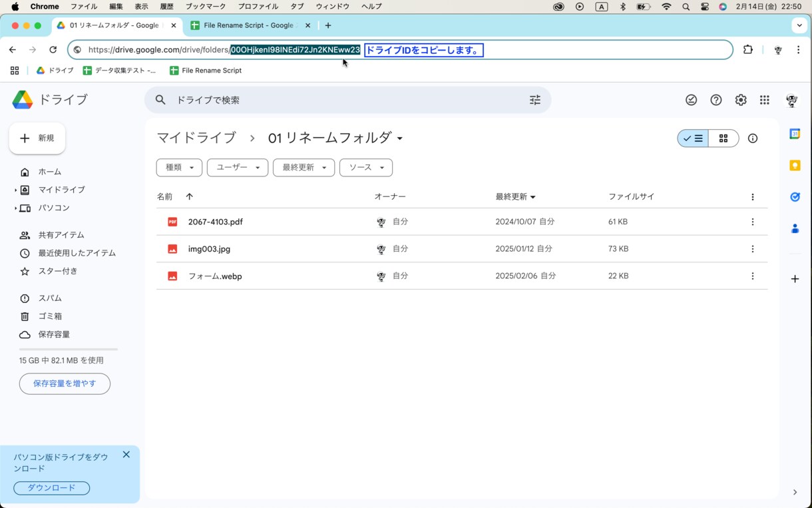Viewport: 812px width, 508px height.
Task: Get add-ons plus icon in side panel
Action: tap(795, 279)
